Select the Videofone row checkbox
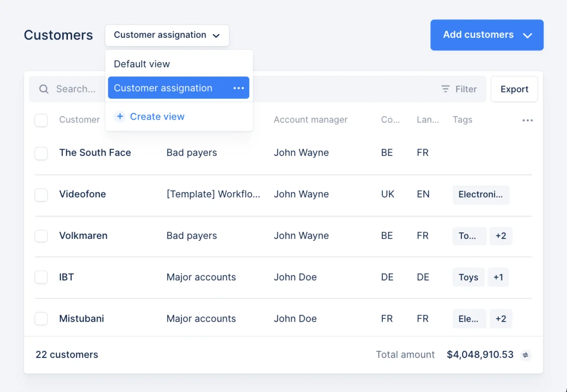The image size is (567, 392). point(41,195)
